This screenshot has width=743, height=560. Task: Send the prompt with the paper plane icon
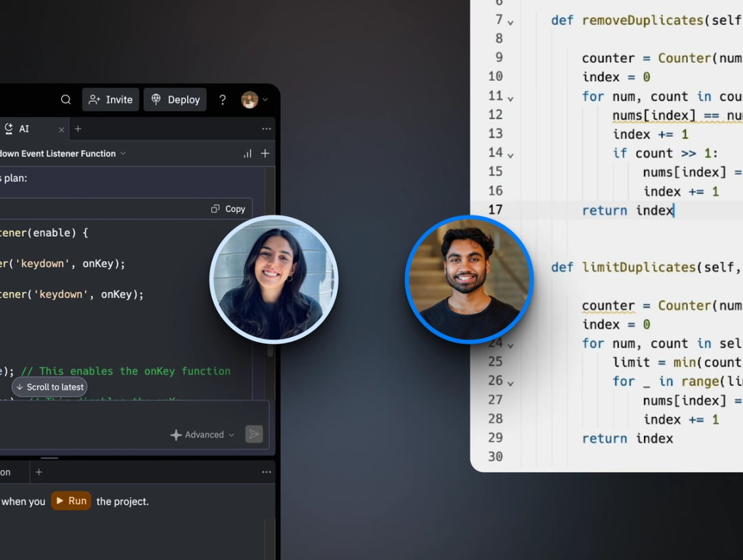coord(253,433)
